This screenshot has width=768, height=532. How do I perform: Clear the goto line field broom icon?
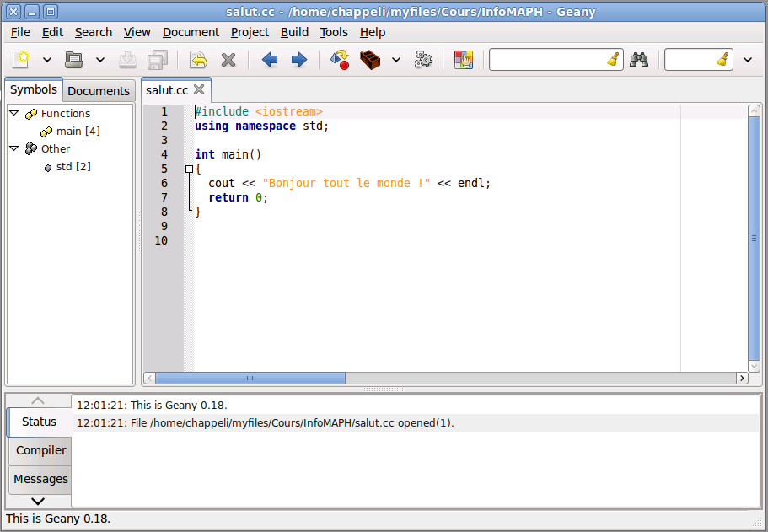(723, 60)
